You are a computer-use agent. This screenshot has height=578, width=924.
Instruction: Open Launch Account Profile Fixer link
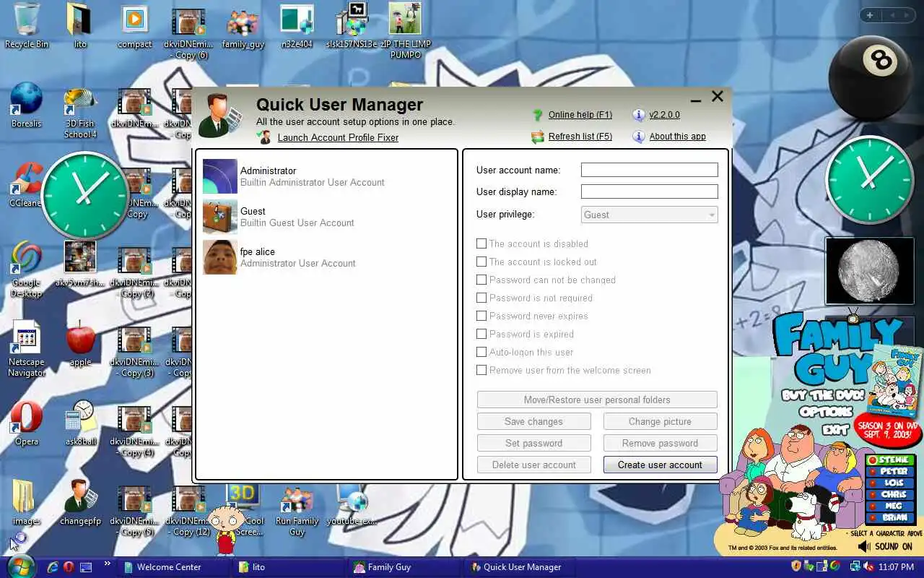tap(338, 138)
